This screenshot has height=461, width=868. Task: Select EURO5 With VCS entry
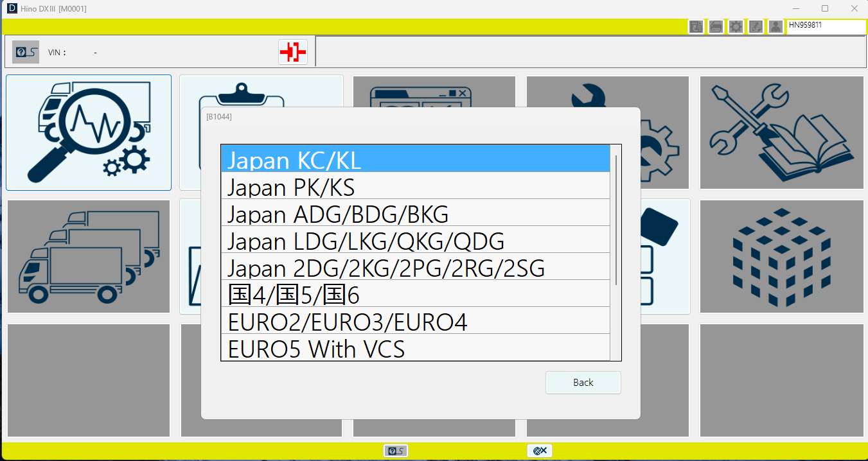[x=415, y=347]
